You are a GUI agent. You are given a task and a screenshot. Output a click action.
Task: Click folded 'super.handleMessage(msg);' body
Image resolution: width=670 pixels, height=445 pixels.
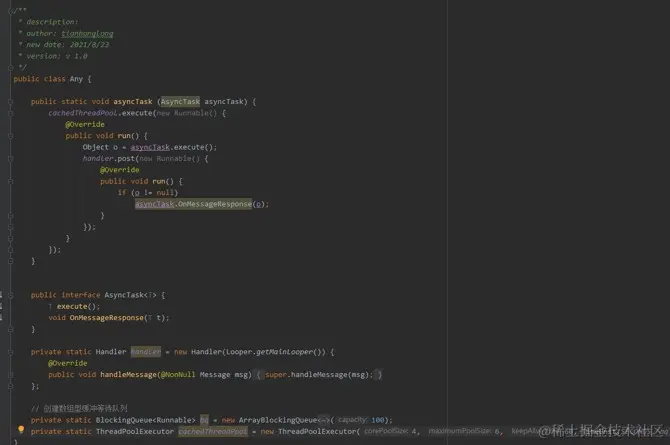click(x=319, y=374)
